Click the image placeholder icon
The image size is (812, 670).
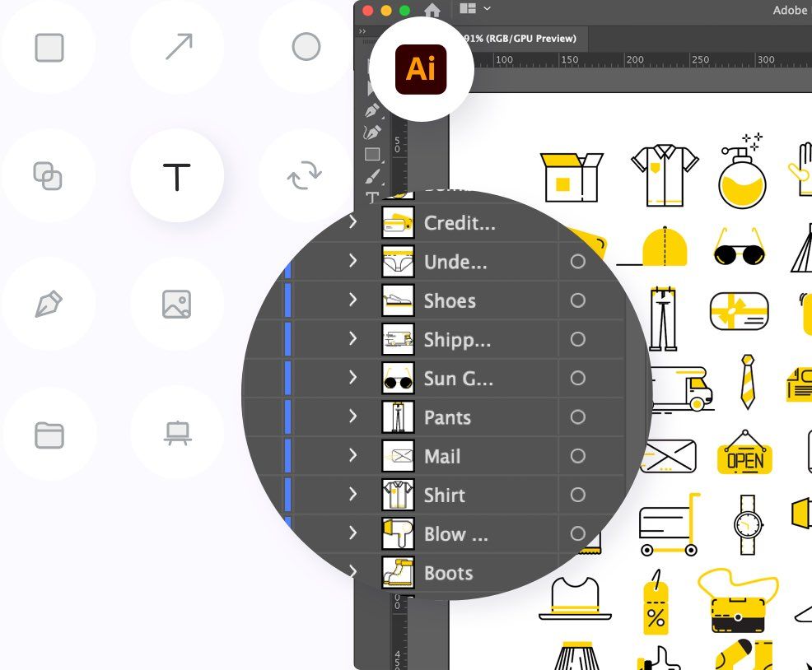coord(177,304)
